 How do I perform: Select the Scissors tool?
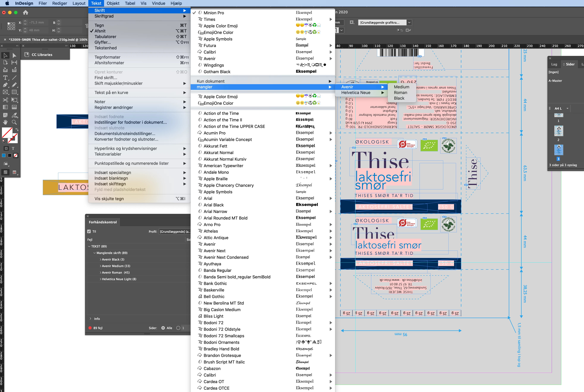pos(5,100)
